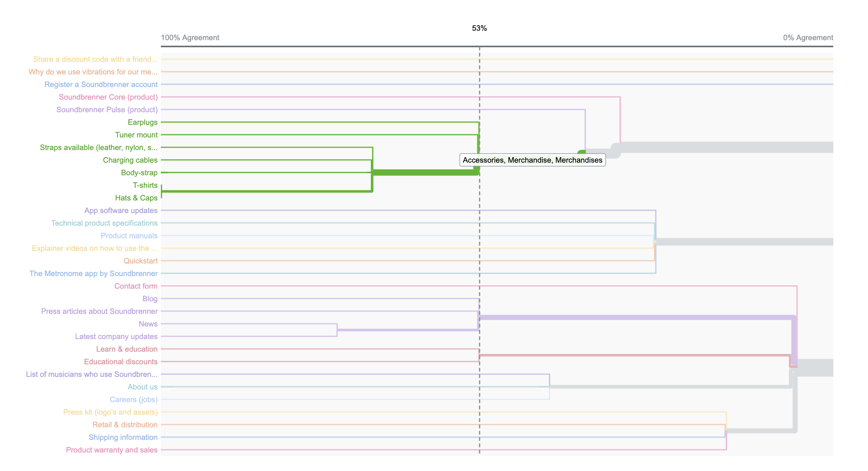
Task: Select 'The Metronome app by Soundbrenner' label
Action: click(x=93, y=273)
